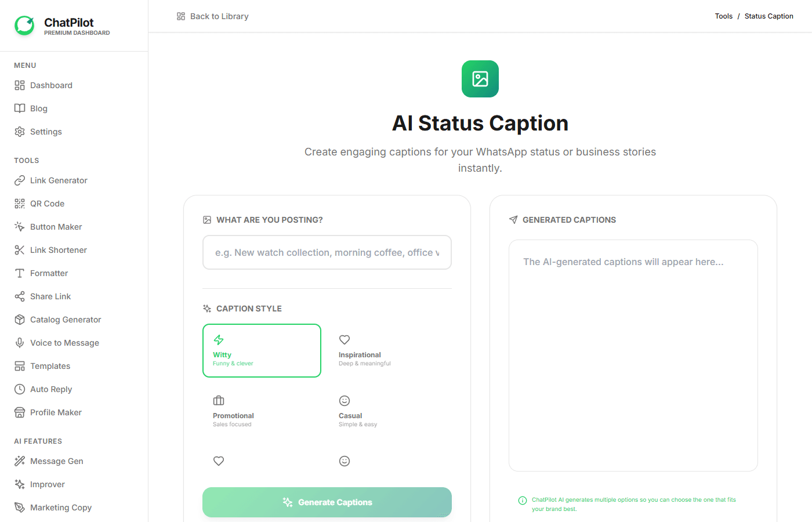Open the Settings menu item

(x=46, y=132)
